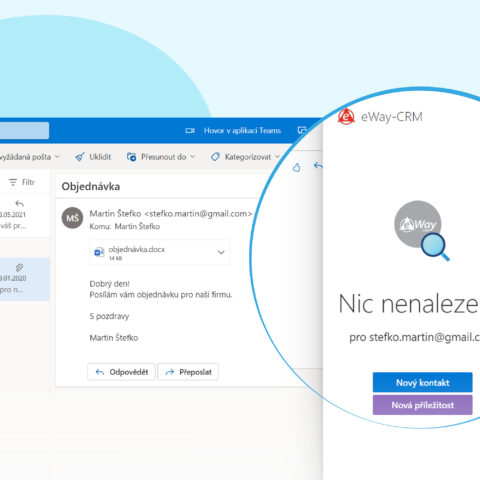Select the message dated 3.05.2021

click(25, 215)
